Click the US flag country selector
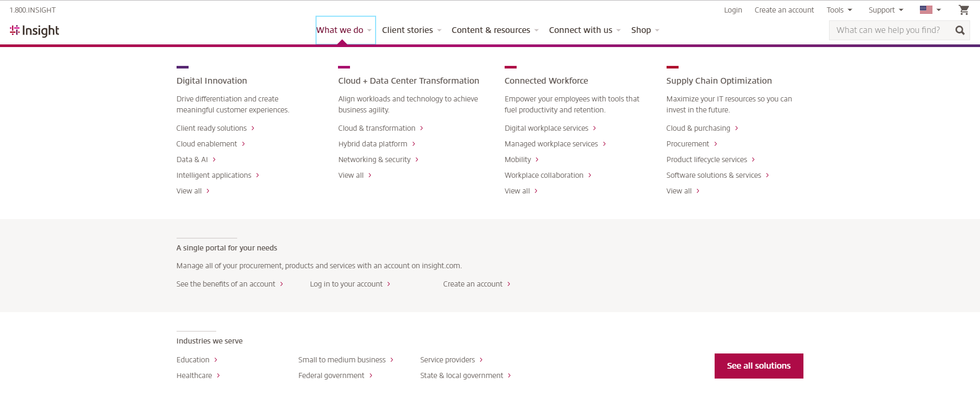The width and height of the screenshot is (980, 400). coord(930,10)
